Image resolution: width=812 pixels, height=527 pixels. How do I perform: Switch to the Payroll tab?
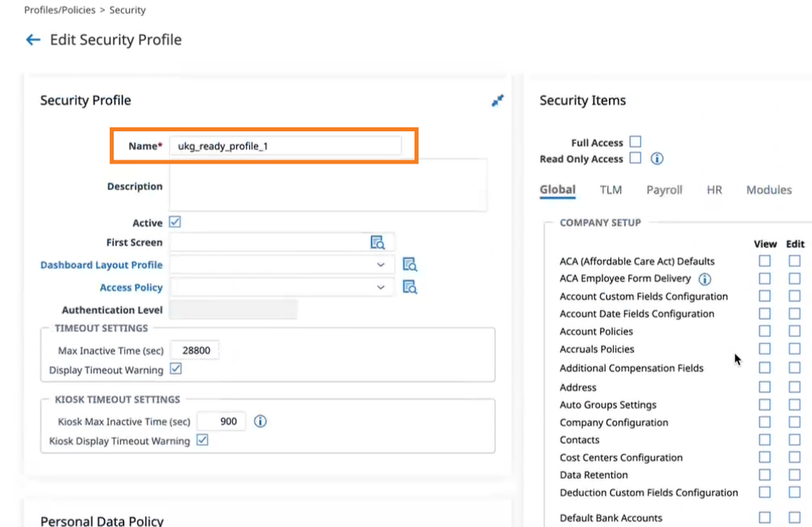point(664,190)
